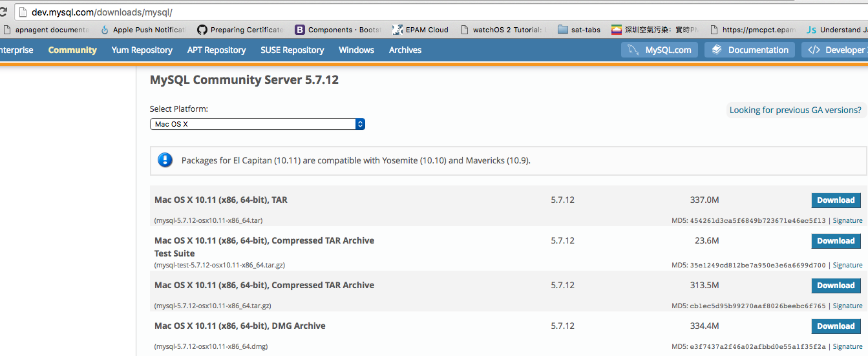This screenshot has height=356, width=868.
Task: Open the Archives tab
Action: click(x=405, y=50)
